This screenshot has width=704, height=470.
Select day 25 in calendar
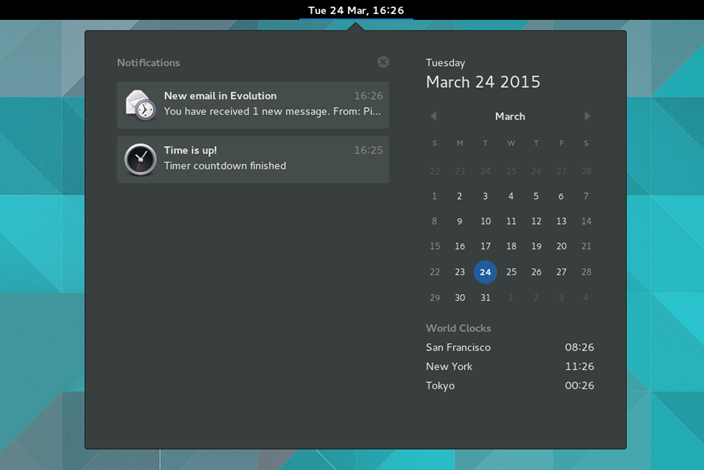pos(511,272)
